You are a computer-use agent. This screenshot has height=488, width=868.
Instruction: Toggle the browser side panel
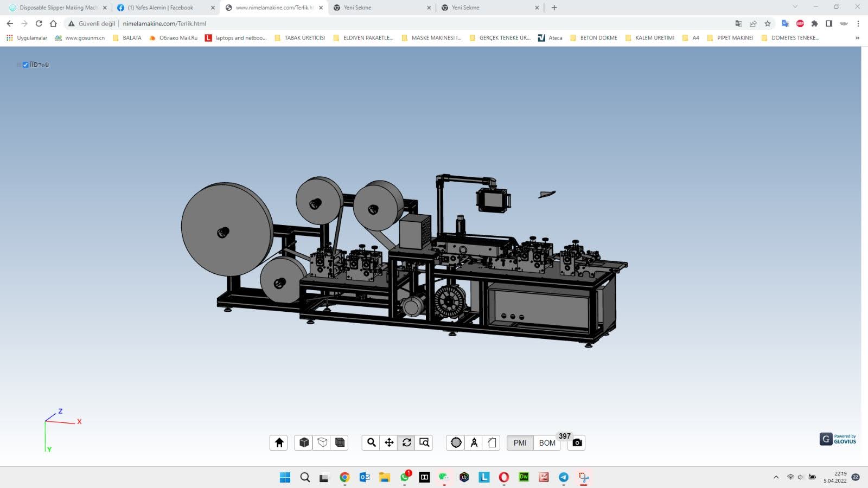(829, 23)
